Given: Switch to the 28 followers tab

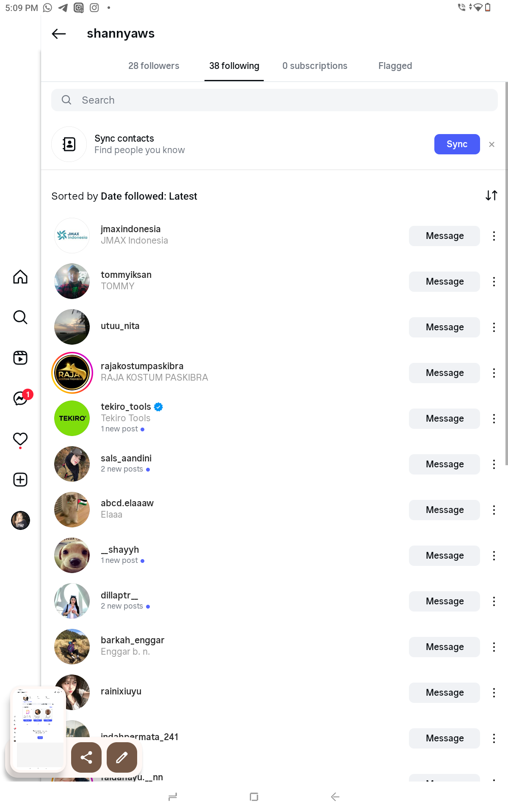Looking at the screenshot, I should 154,66.
